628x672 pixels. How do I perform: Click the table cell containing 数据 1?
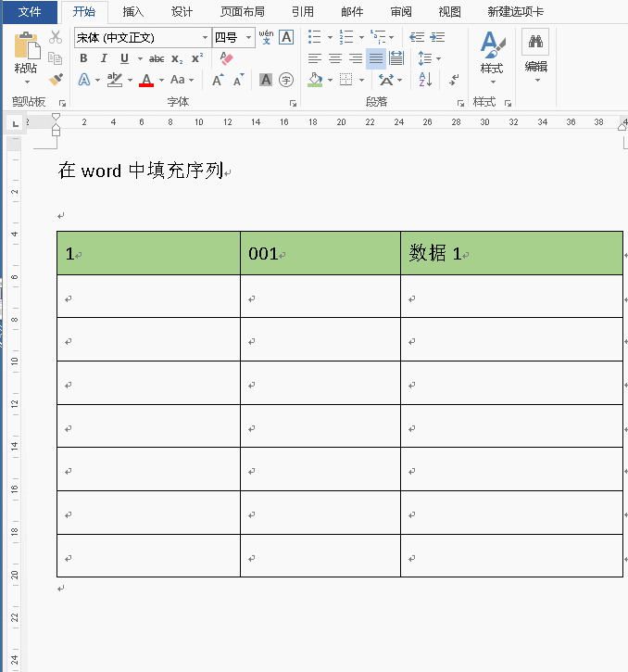[511, 253]
